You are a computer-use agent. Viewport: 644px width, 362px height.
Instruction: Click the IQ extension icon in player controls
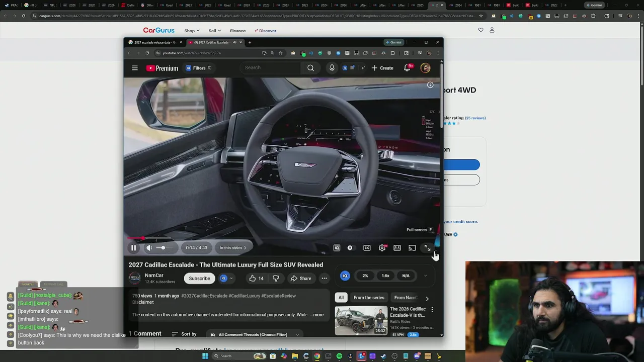tap(337, 248)
